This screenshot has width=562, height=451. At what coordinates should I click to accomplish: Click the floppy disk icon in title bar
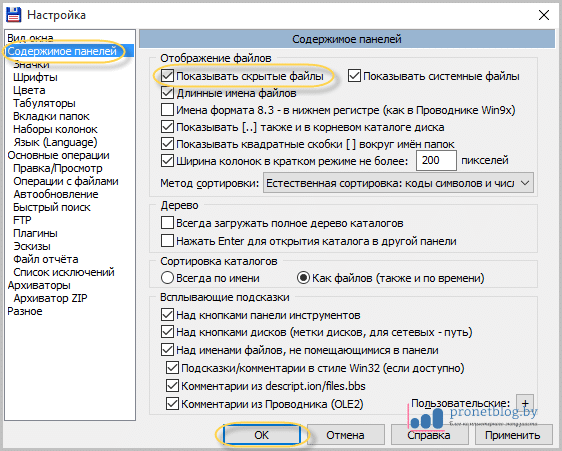click(14, 15)
